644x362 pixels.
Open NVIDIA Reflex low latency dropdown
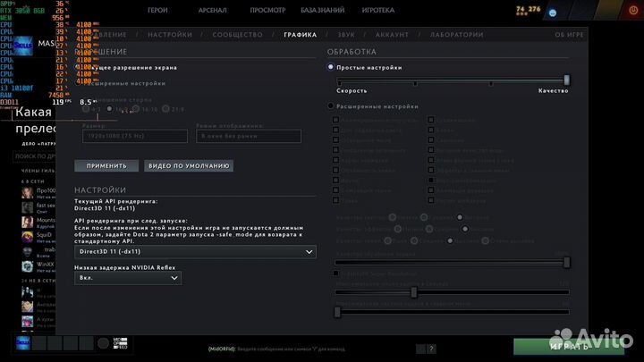[128, 278]
